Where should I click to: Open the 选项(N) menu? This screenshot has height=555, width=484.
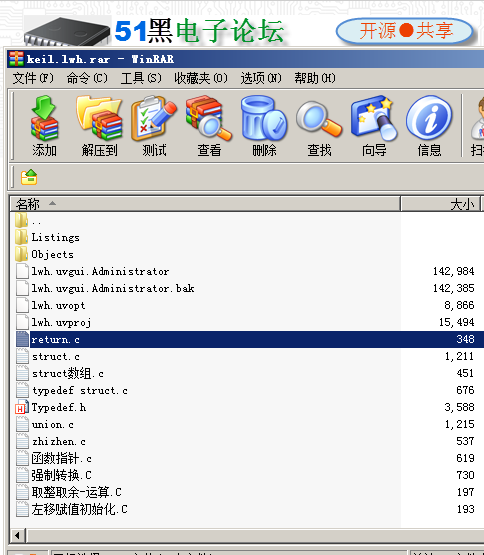261,78
